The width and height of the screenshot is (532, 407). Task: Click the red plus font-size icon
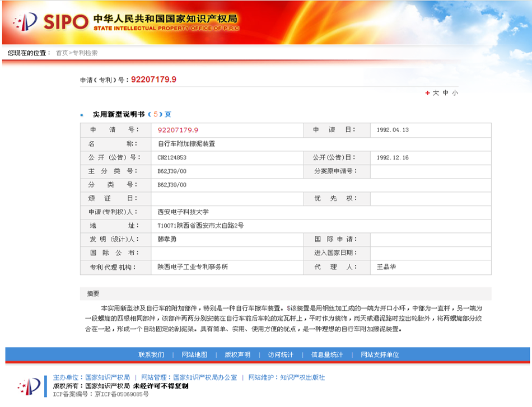point(427,93)
